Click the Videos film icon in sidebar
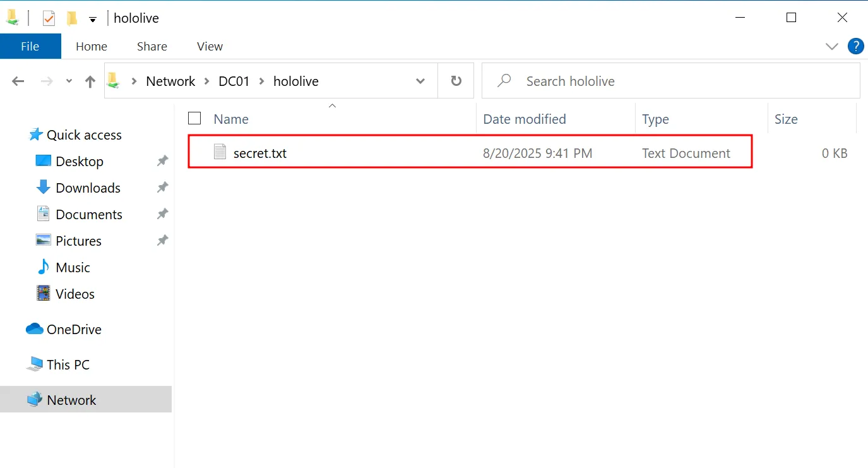 tap(44, 293)
